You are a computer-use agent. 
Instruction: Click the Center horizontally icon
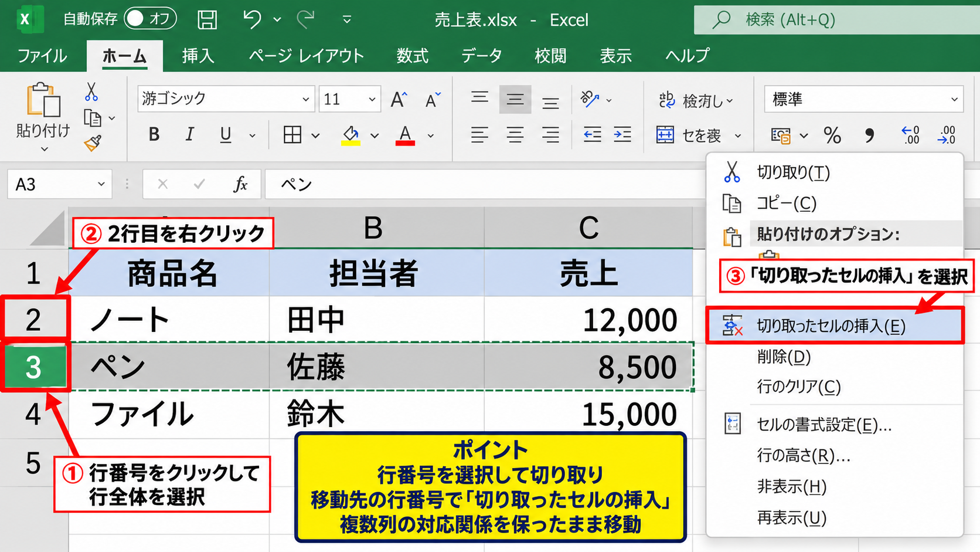(x=515, y=135)
